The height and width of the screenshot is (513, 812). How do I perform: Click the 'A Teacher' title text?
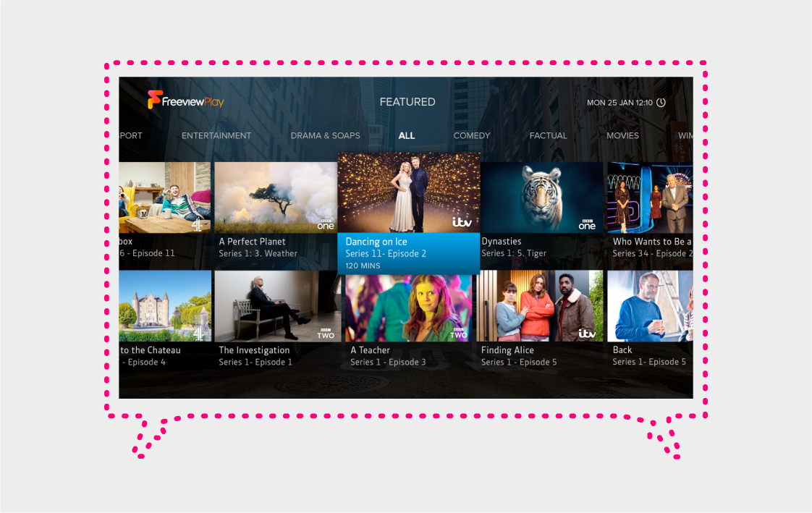[x=371, y=350]
